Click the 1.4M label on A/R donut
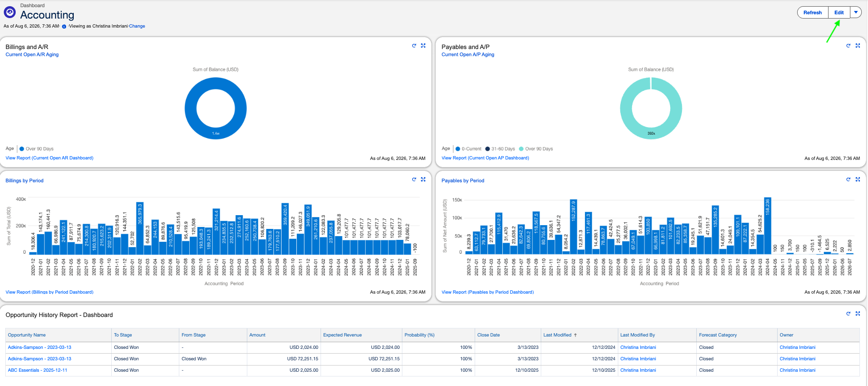 [x=215, y=134]
